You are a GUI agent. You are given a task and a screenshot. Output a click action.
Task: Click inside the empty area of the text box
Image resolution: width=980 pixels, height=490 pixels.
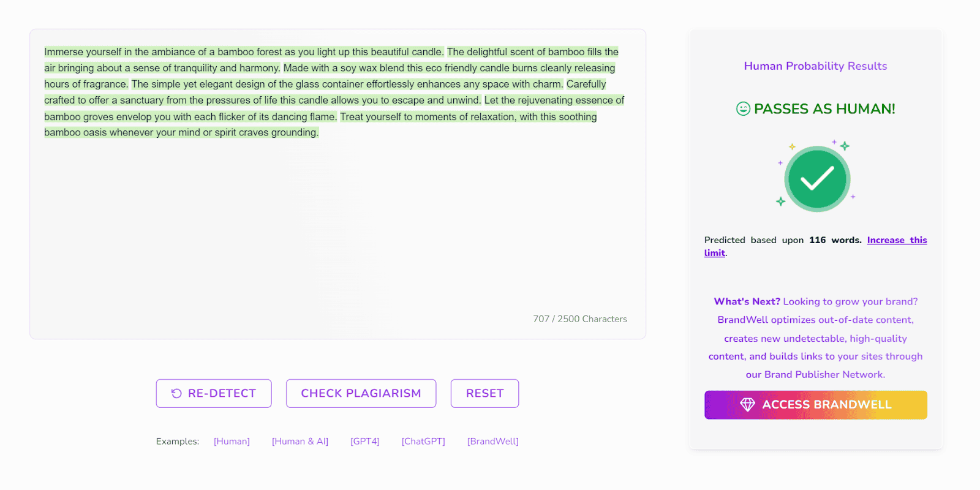337,233
